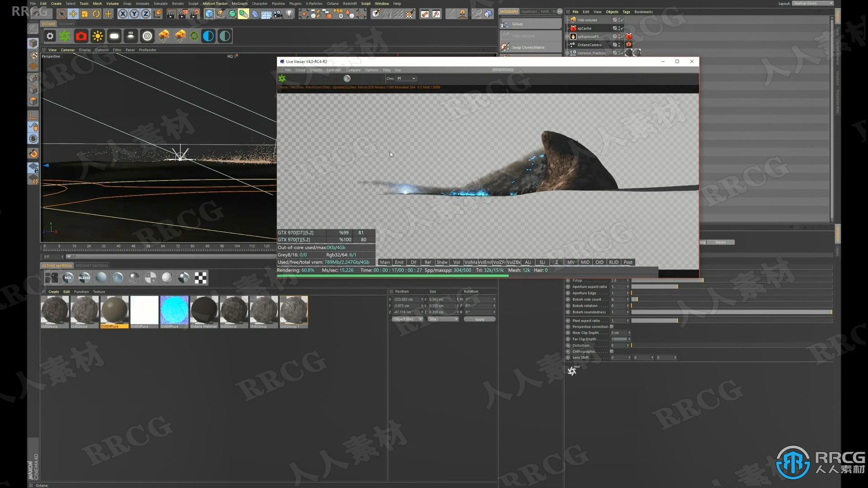Select the Rotate tool in top toolbar
868x488 pixels.
point(96,14)
